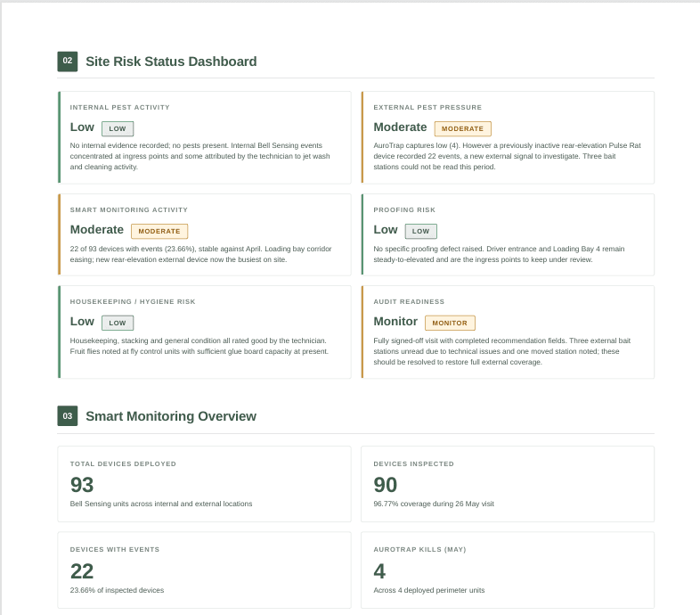Click the LOW badge under Internal Pest Activity
The image size is (700, 615).
coord(118,128)
